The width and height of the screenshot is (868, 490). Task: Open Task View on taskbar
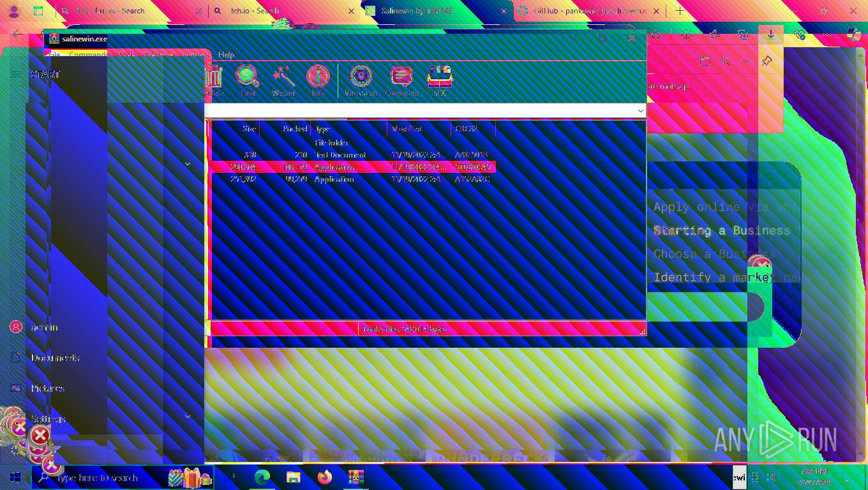230,477
